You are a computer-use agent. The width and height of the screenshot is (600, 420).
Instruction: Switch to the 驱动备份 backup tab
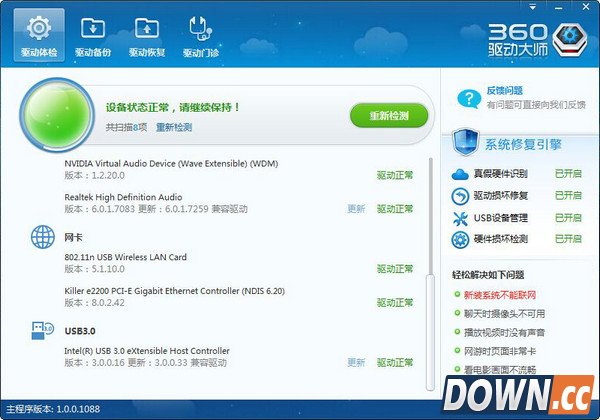(92, 35)
